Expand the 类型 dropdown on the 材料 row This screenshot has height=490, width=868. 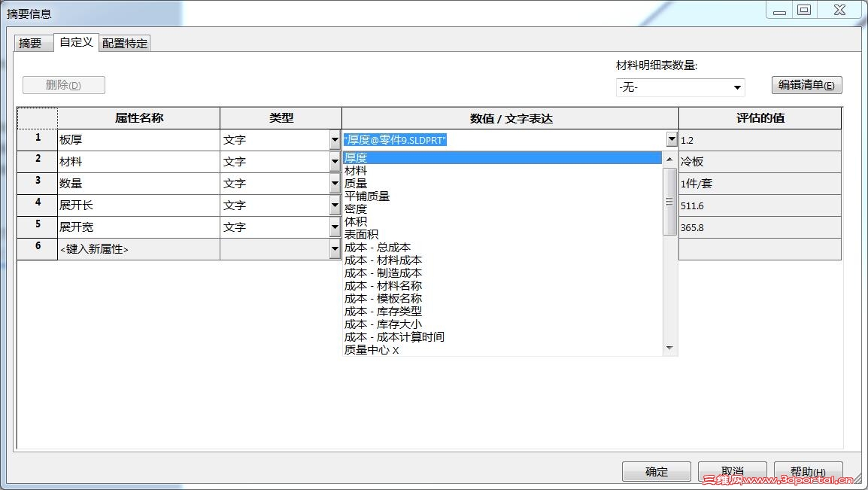coord(334,161)
